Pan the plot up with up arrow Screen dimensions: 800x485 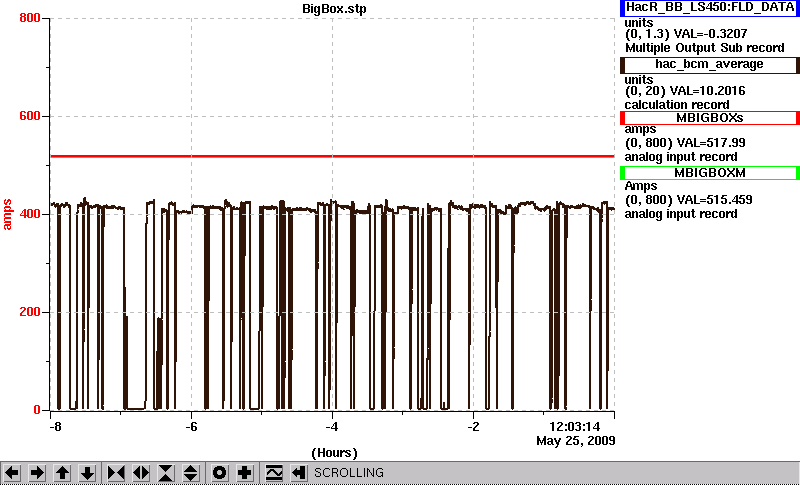(x=62, y=473)
